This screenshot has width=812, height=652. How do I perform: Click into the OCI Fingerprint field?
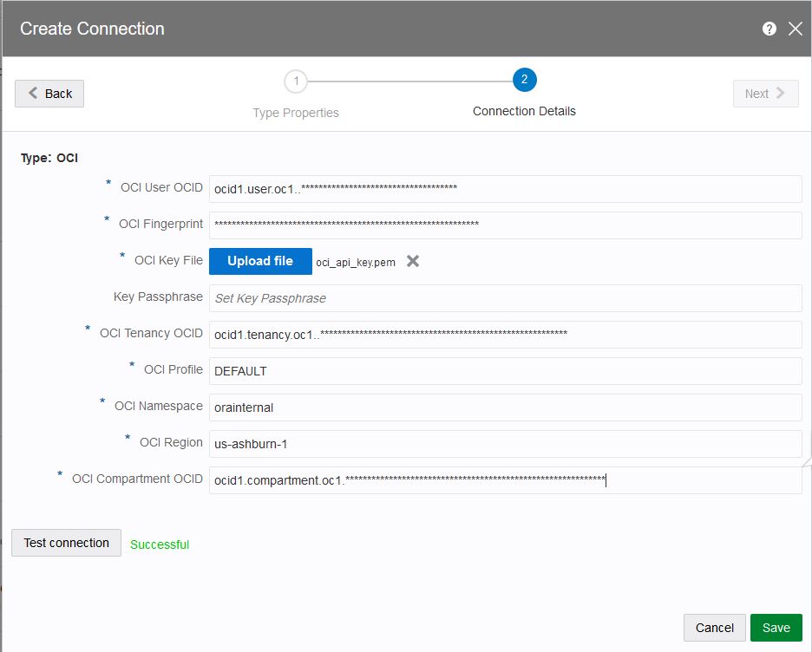pos(505,225)
